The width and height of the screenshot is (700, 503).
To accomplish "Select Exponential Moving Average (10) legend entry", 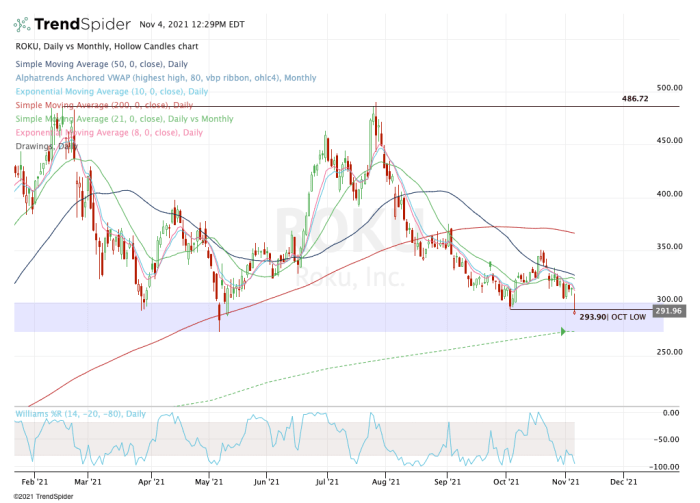I will [x=112, y=91].
